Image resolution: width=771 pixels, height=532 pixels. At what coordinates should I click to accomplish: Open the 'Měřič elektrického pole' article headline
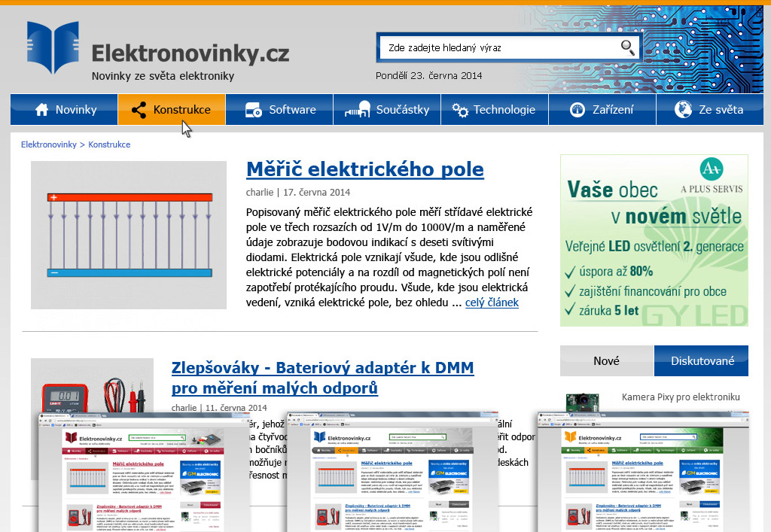click(364, 169)
